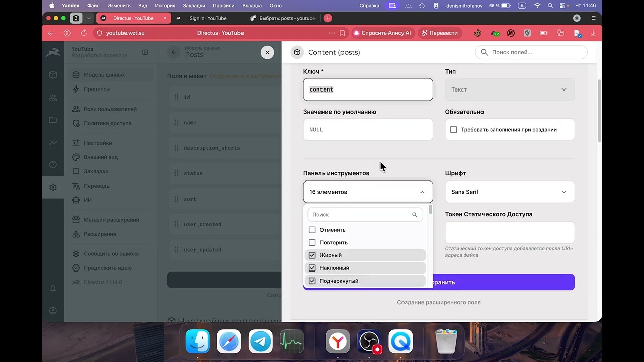Image resolution: width=644 pixels, height=362 pixels.
Task: Switch to the Выбрать: posts tab
Action: (x=282, y=18)
